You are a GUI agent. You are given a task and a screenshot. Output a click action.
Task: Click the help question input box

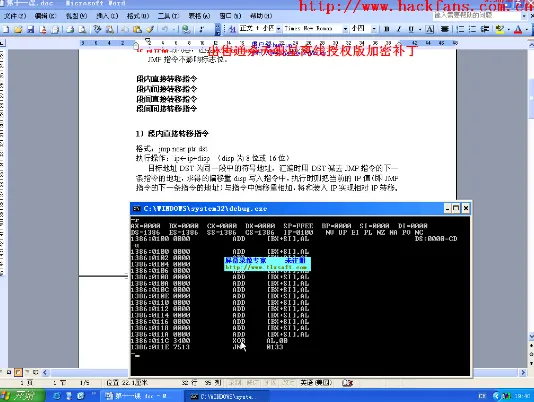coord(477,15)
